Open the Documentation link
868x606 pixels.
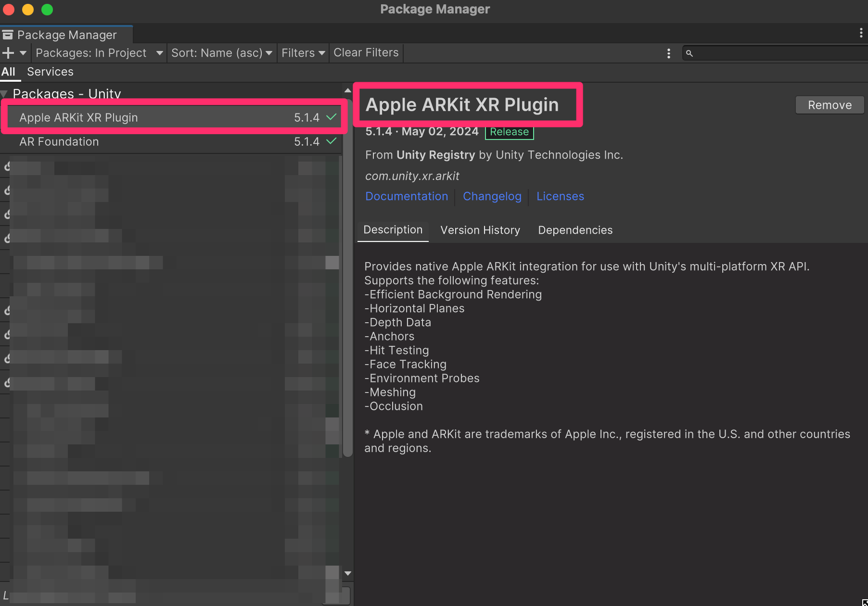coord(407,196)
